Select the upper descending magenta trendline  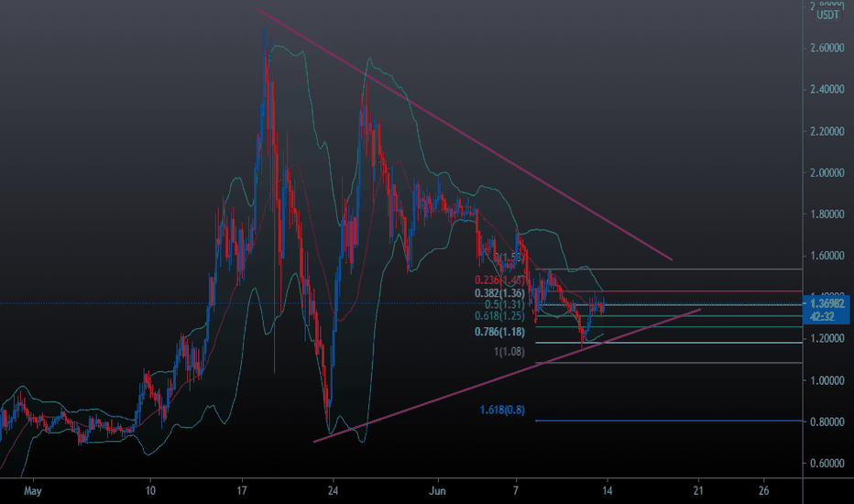[464, 134]
